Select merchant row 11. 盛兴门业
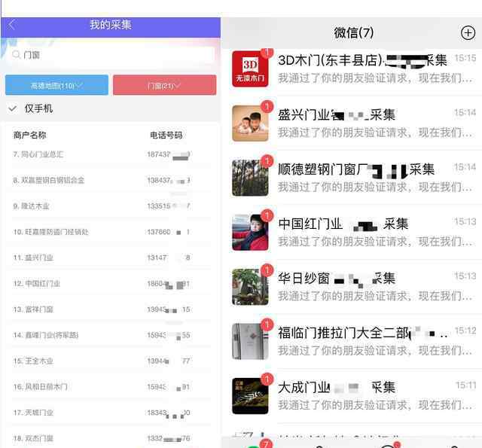The height and width of the screenshot is (448, 482). [111, 258]
